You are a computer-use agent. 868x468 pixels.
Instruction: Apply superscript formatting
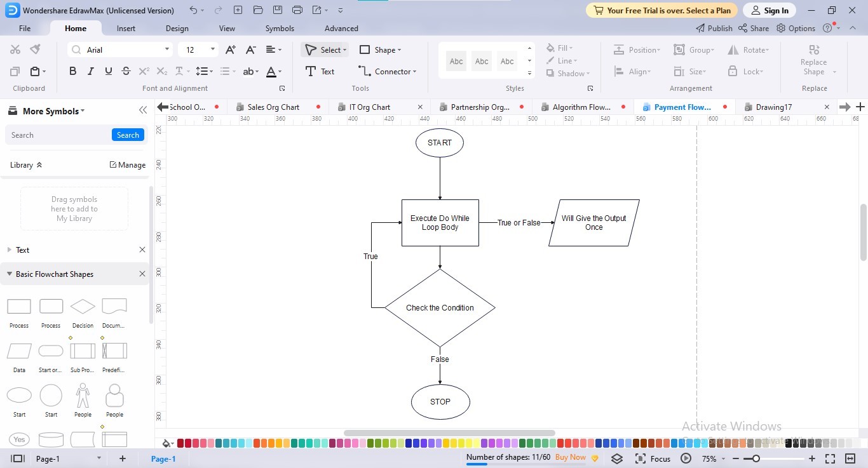point(144,71)
